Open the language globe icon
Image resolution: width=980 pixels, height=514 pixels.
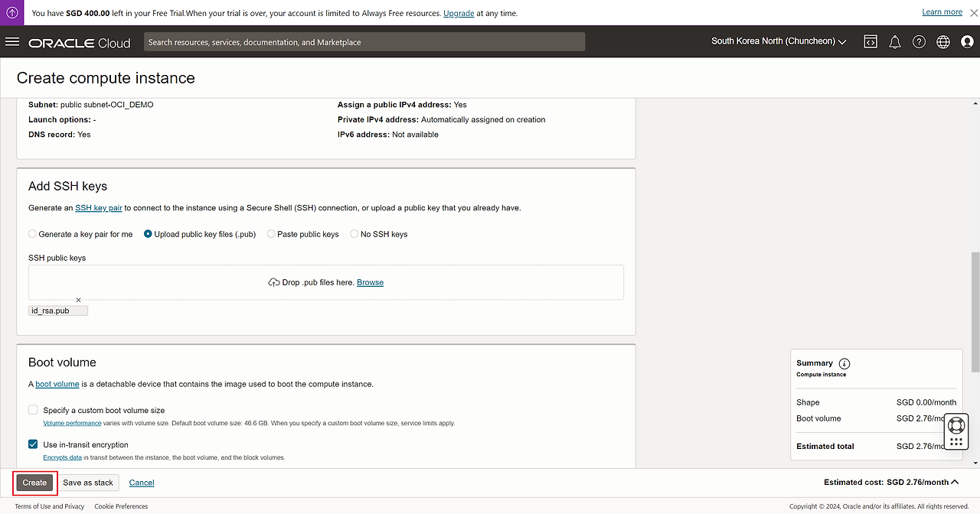(x=942, y=42)
